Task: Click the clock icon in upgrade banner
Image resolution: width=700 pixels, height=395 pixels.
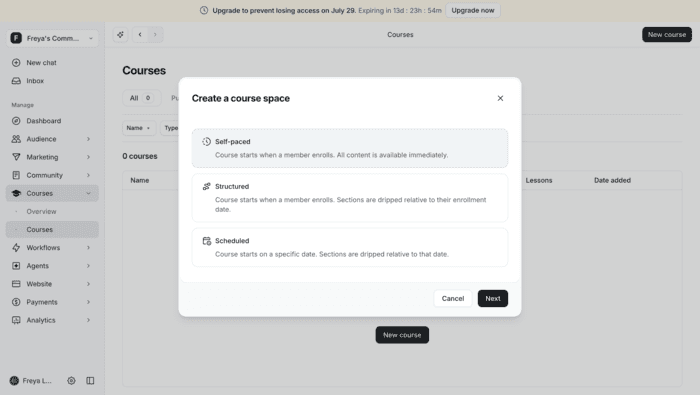Action: 204,10
